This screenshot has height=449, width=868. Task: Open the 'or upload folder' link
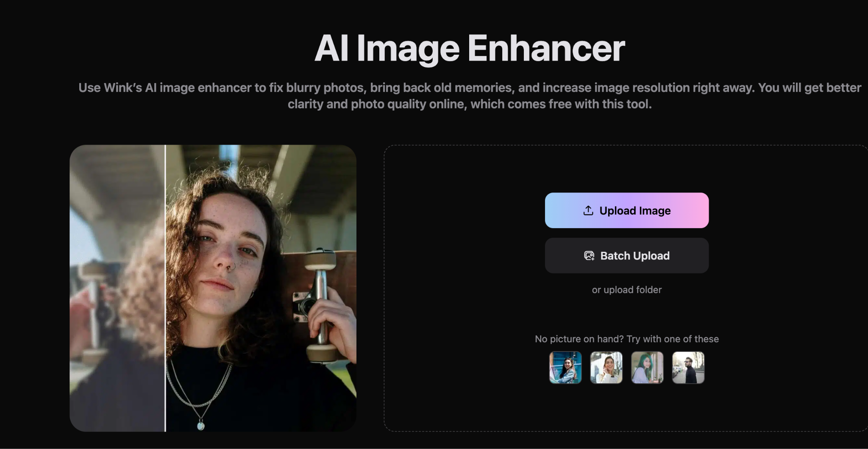tap(626, 290)
